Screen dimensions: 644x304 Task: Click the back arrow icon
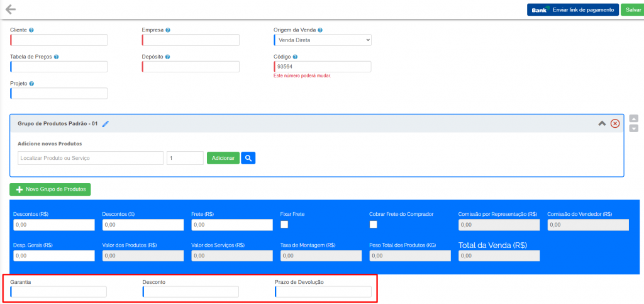tap(10, 9)
